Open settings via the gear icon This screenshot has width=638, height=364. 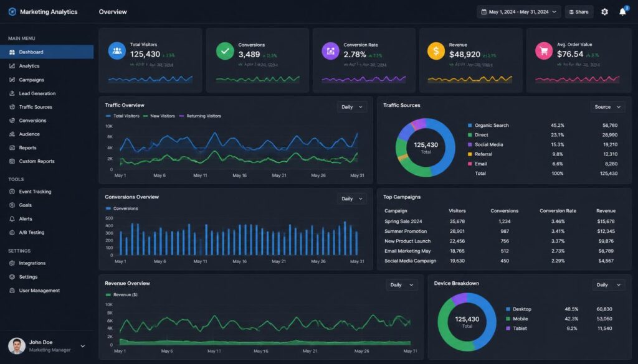pyautogui.click(x=604, y=12)
